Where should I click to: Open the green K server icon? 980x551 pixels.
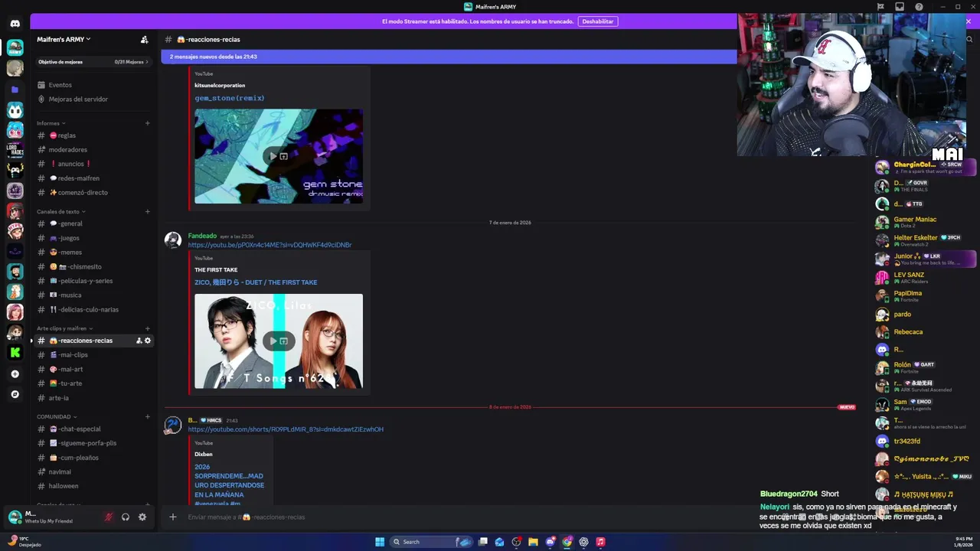pyautogui.click(x=15, y=352)
